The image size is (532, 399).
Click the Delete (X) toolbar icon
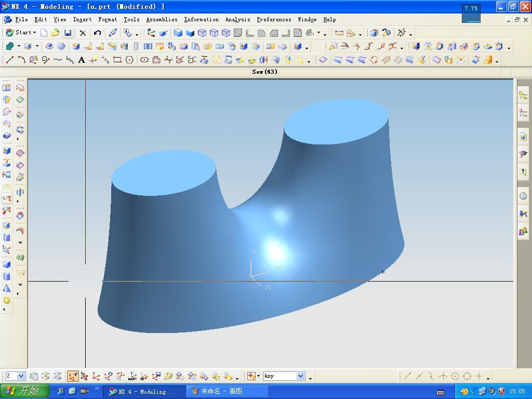tap(83, 33)
